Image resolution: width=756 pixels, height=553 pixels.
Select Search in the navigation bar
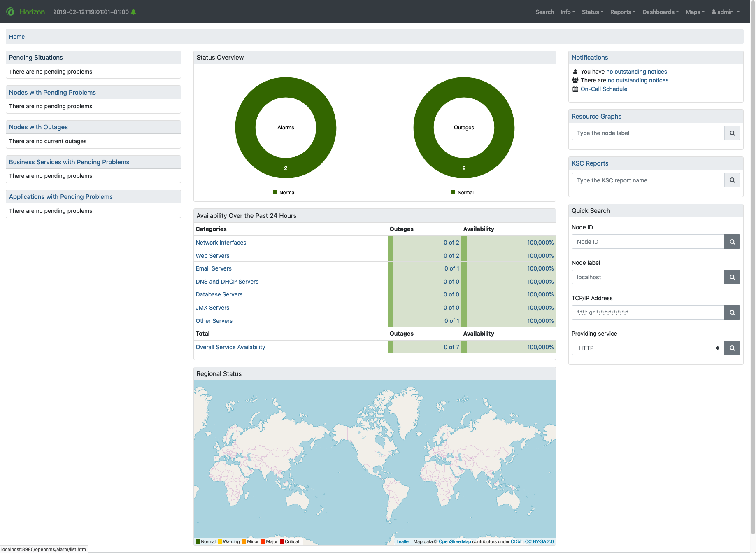pos(544,12)
